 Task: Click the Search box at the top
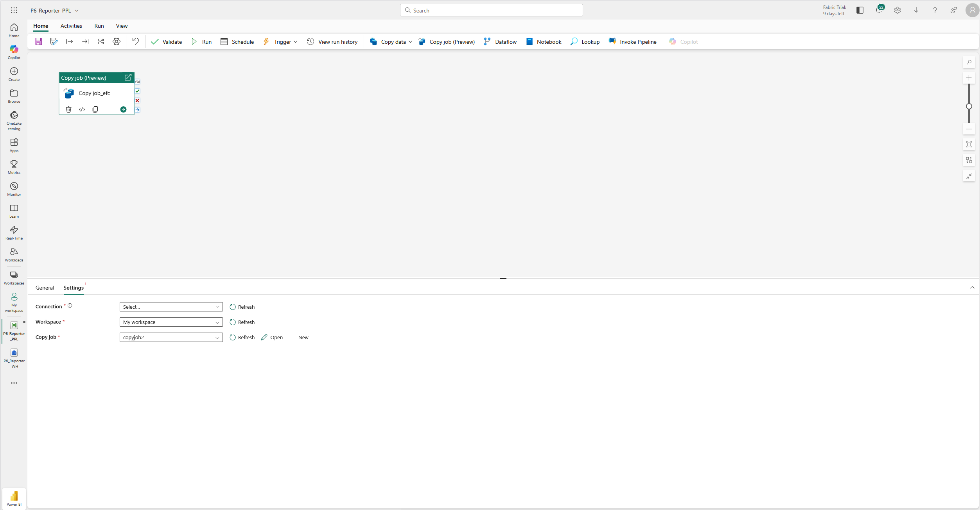point(491,10)
